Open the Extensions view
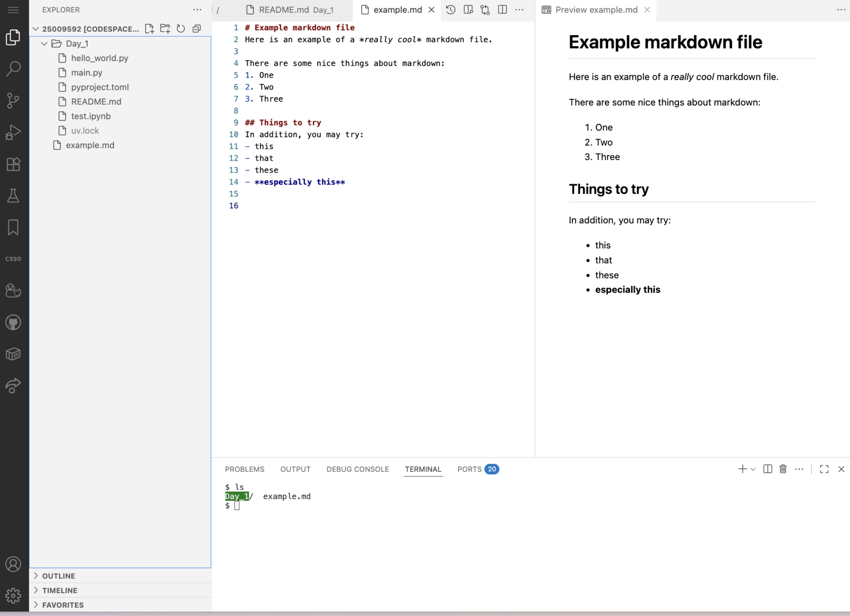 [x=13, y=164]
